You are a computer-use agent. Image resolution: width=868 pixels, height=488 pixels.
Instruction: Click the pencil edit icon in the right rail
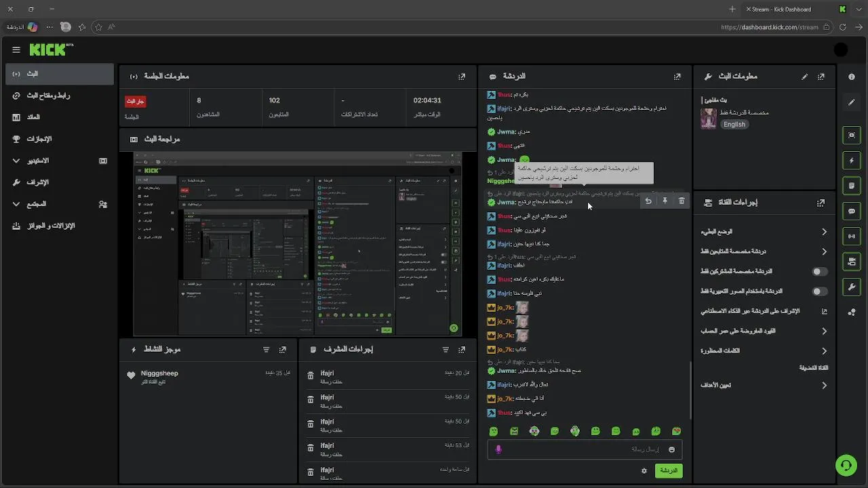[852, 102]
